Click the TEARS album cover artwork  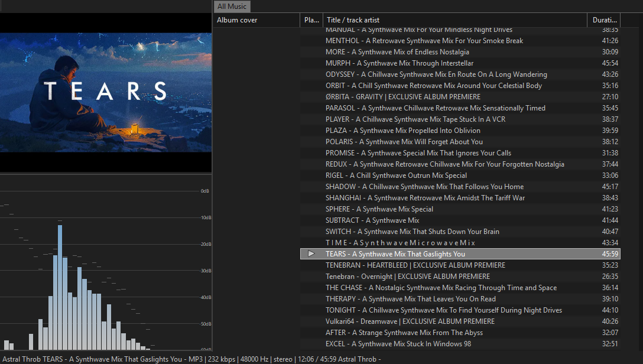[x=106, y=93]
